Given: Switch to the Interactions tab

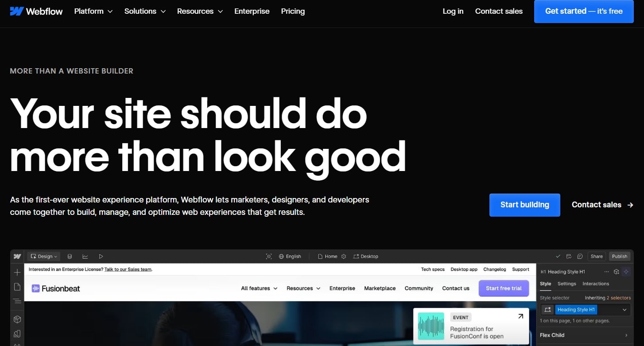Looking at the screenshot, I should [x=596, y=284].
